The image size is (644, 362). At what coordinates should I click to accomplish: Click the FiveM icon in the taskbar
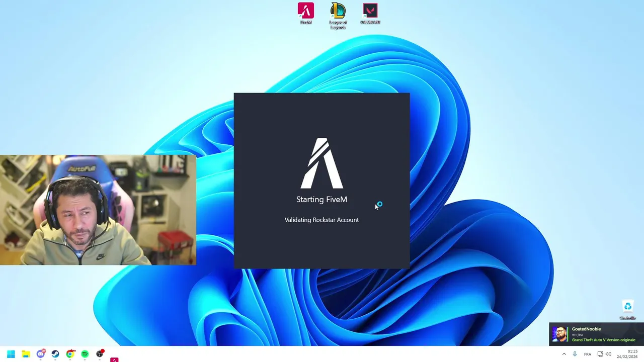pyautogui.click(x=114, y=358)
